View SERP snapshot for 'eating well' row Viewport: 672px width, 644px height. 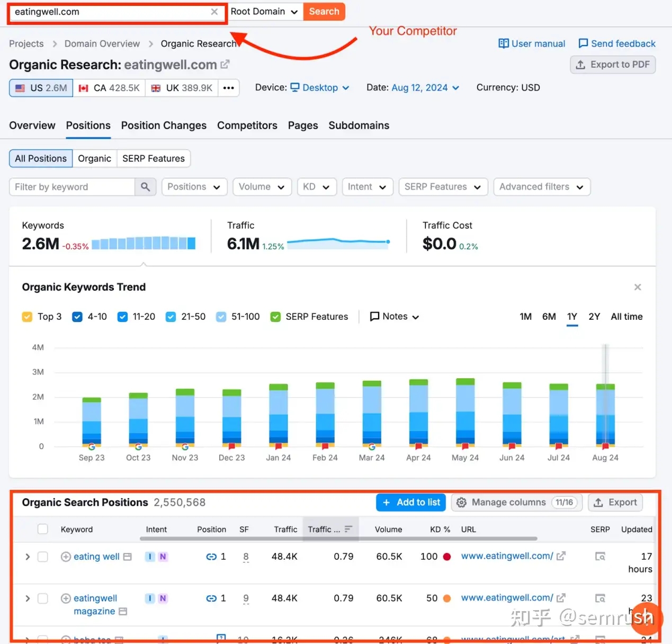pos(600,557)
